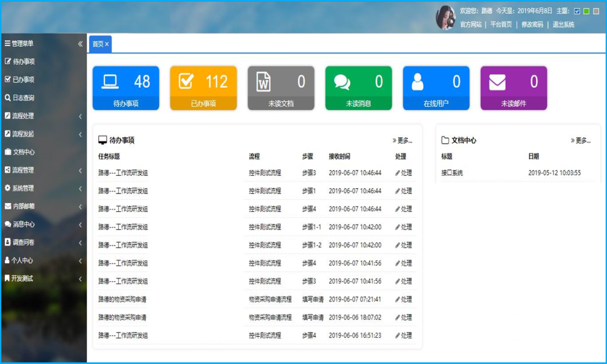607x364 pixels.
Task: Click 处理 for the 07:21:41 物资采购 task
Action: point(404,300)
